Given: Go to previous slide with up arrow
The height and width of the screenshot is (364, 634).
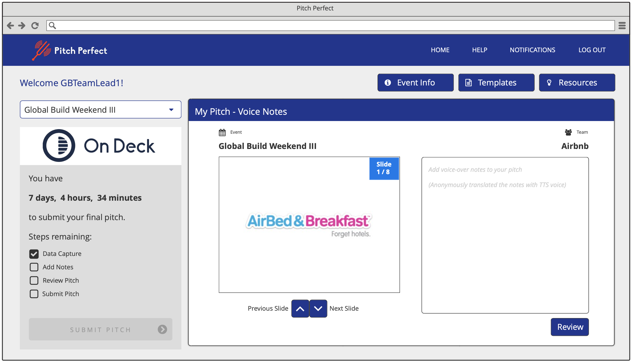Looking at the screenshot, I should pyautogui.click(x=300, y=309).
